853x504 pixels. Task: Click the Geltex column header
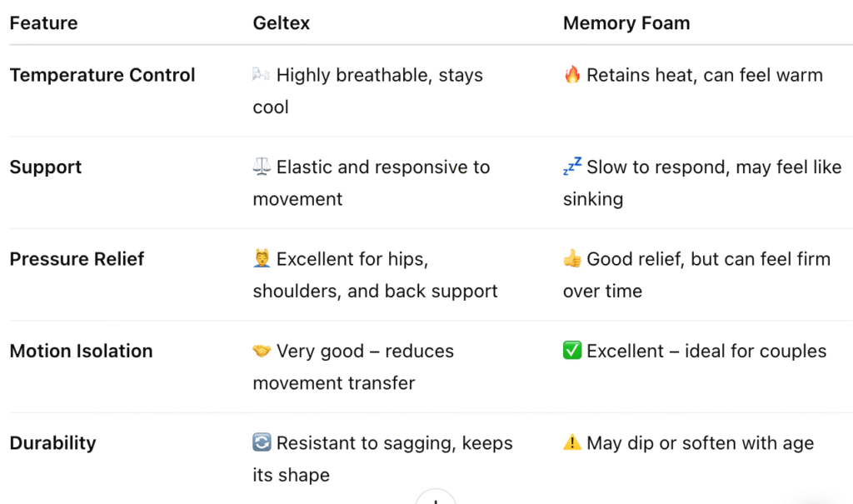click(x=282, y=23)
